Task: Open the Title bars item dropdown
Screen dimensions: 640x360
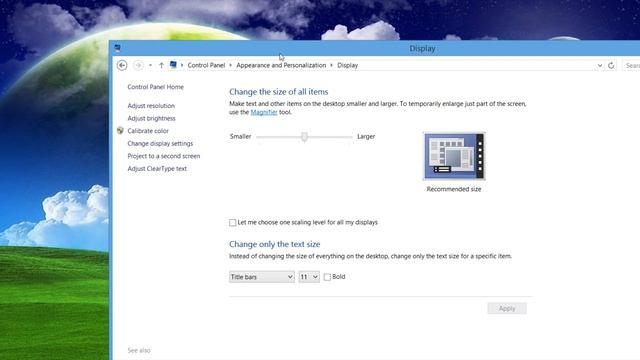Action: point(262,277)
